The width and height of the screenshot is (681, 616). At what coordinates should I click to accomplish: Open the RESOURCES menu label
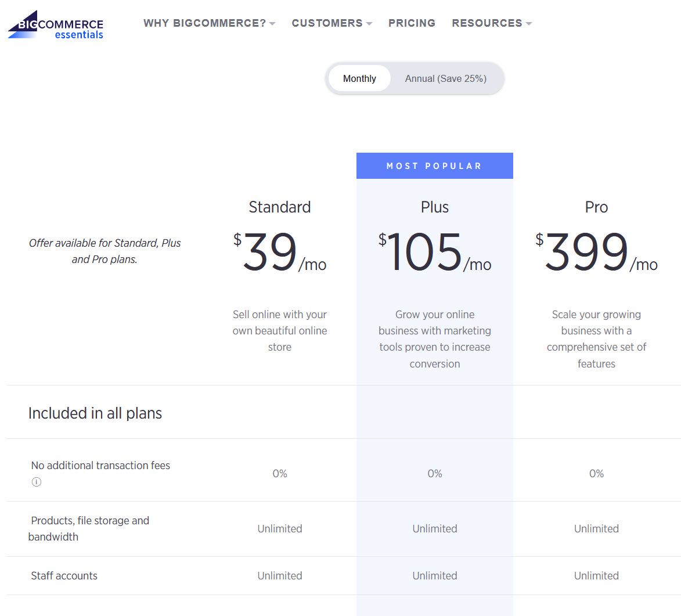(487, 23)
